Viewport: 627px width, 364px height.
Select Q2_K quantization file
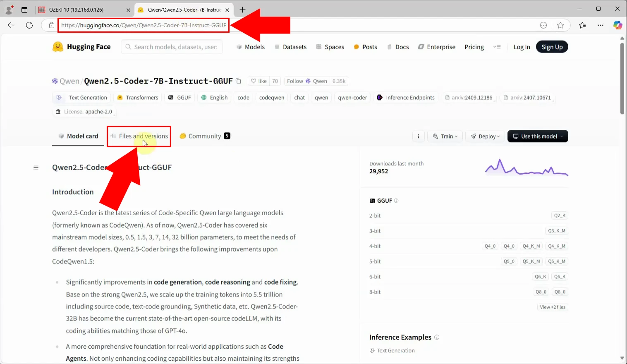(560, 216)
